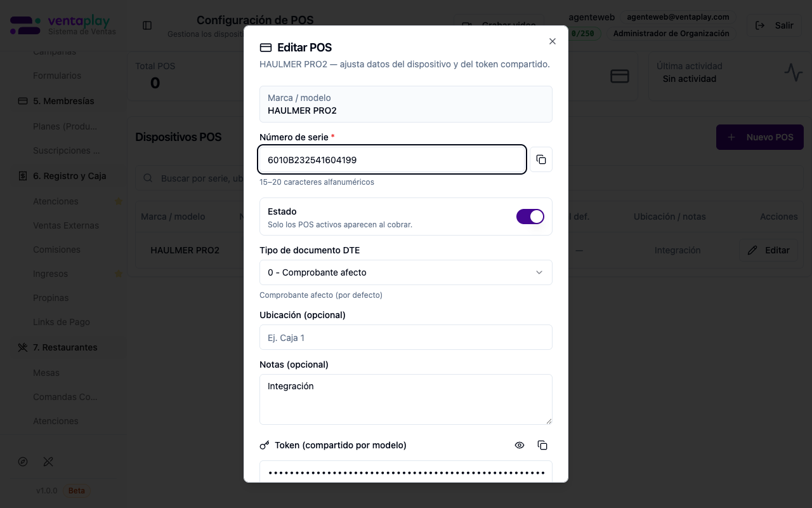The height and width of the screenshot is (508, 812).
Task: Close the Editar POS dialog
Action: pyautogui.click(x=552, y=41)
